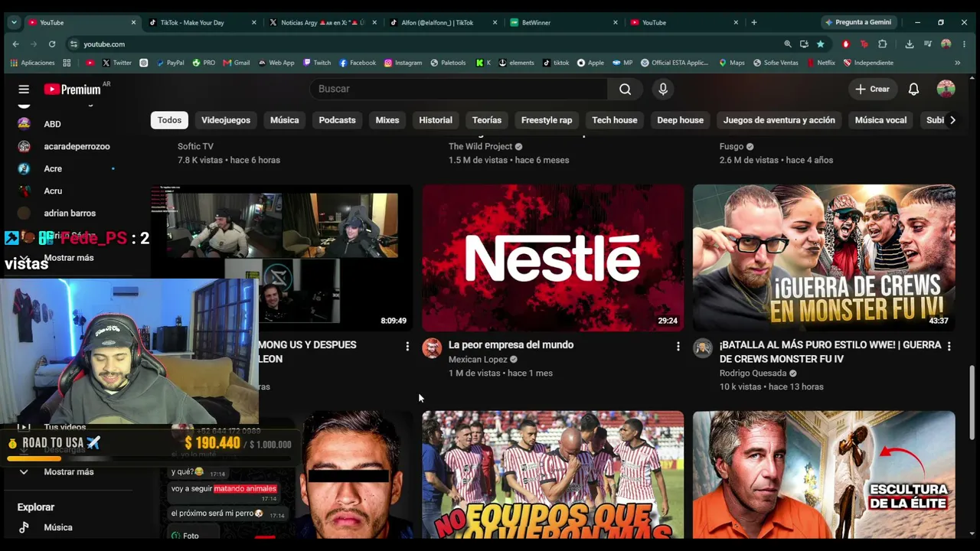
Task: Click Mexican Lopez channel avatar
Action: coord(432,348)
